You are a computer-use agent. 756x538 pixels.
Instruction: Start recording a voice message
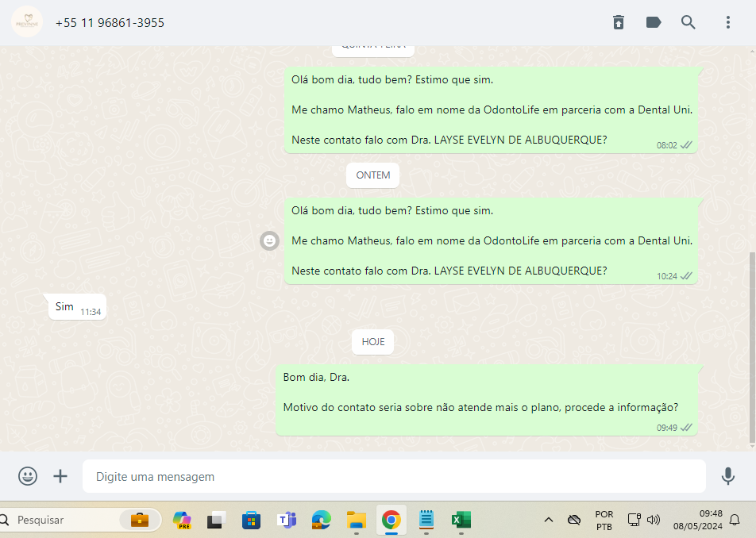pos(728,476)
